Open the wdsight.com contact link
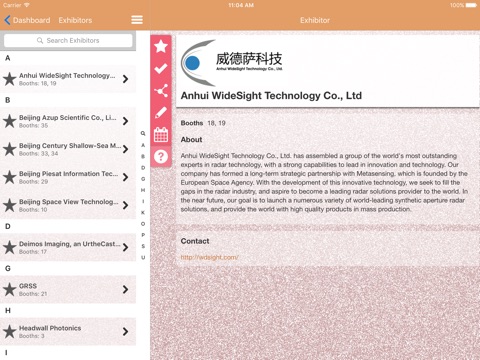The height and width of the screenshot is (360, 480). click(209, 257)
